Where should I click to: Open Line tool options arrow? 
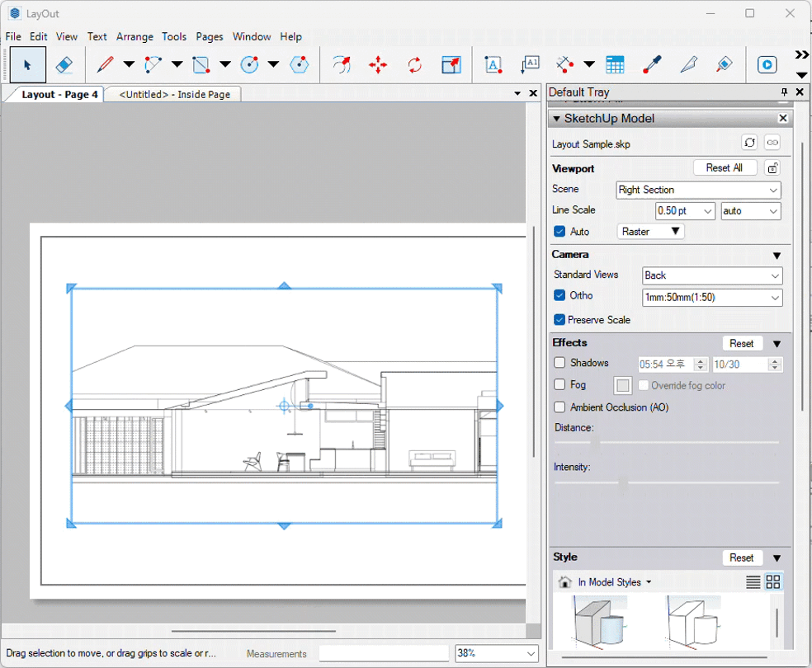pos(129,64)
